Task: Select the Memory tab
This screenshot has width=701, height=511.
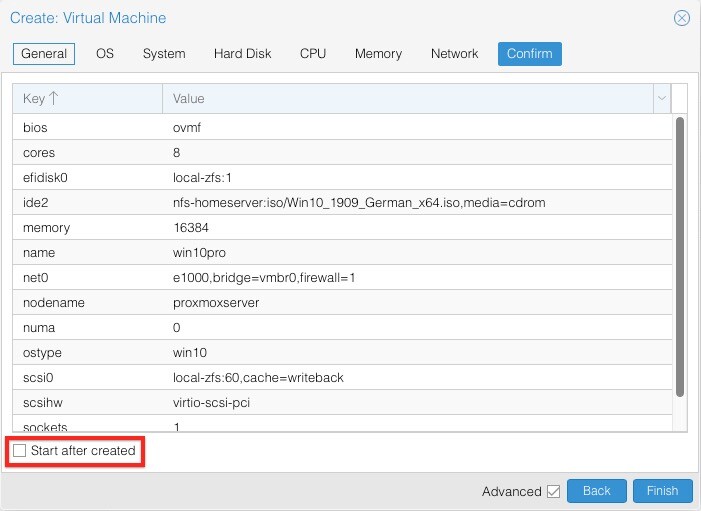Action: [378, 54]
